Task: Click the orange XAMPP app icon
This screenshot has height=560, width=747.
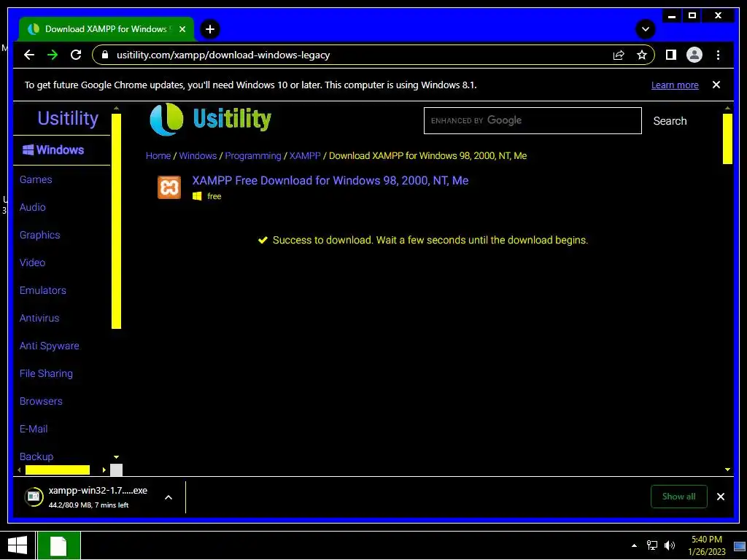Action: click(169, 187)
